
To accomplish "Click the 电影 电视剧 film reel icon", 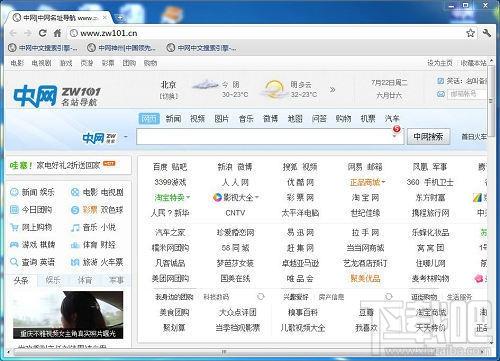I will click(x=75, y=192).
